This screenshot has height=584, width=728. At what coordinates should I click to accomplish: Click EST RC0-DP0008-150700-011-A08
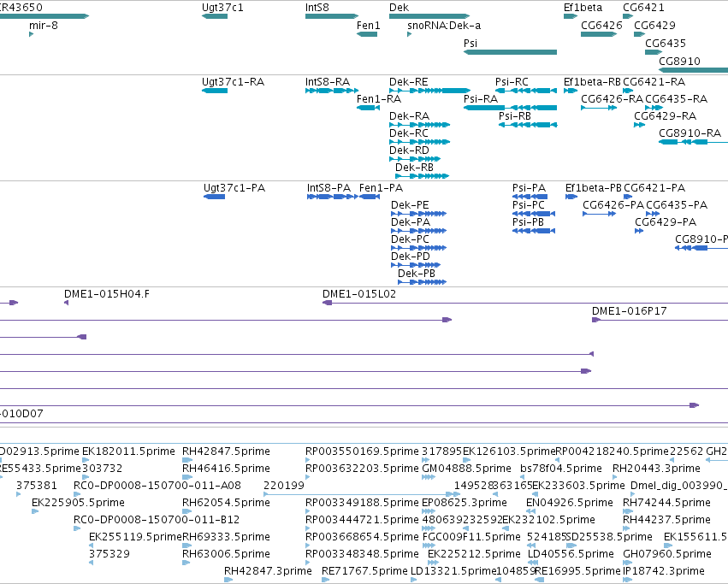(x=157, y=486)
